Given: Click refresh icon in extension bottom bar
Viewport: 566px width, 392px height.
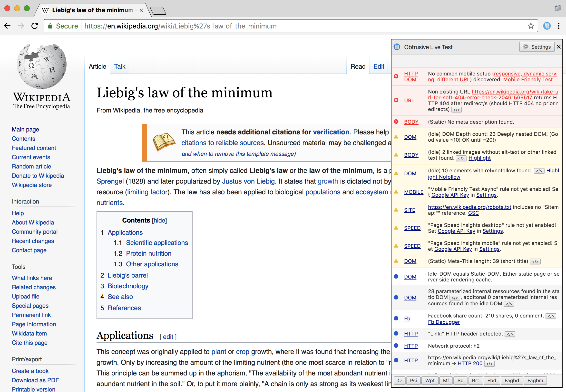Looking at the screenshot, I should tap(400, 381).
